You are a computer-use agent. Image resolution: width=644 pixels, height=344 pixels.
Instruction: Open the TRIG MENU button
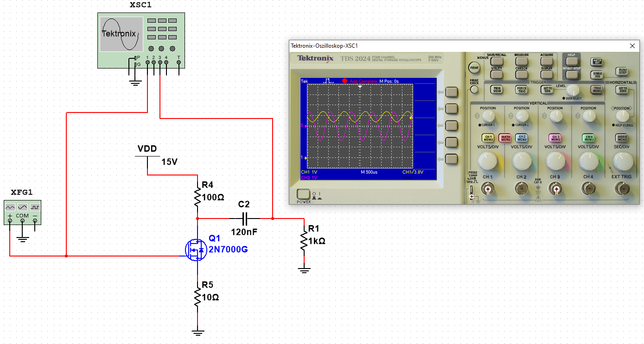point(597,90)
